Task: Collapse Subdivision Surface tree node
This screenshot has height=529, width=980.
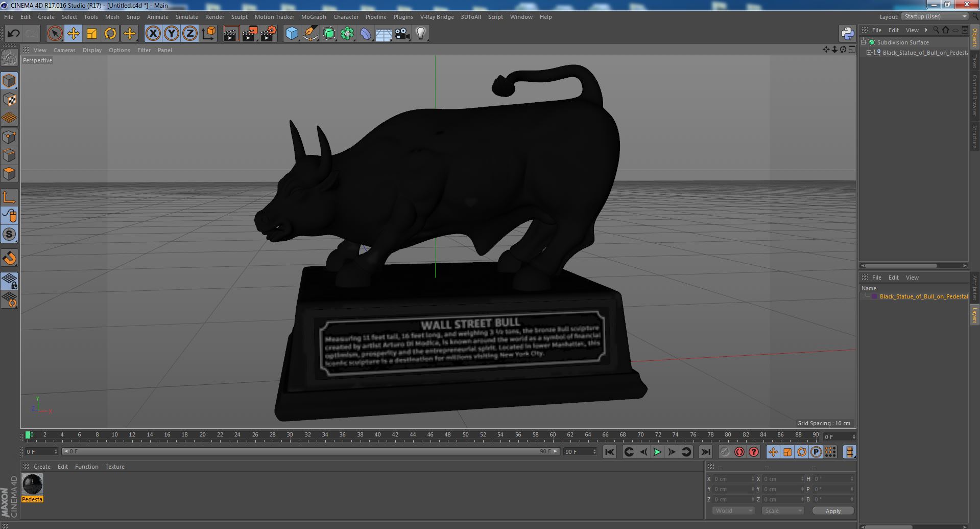Action: coord(864,42)
